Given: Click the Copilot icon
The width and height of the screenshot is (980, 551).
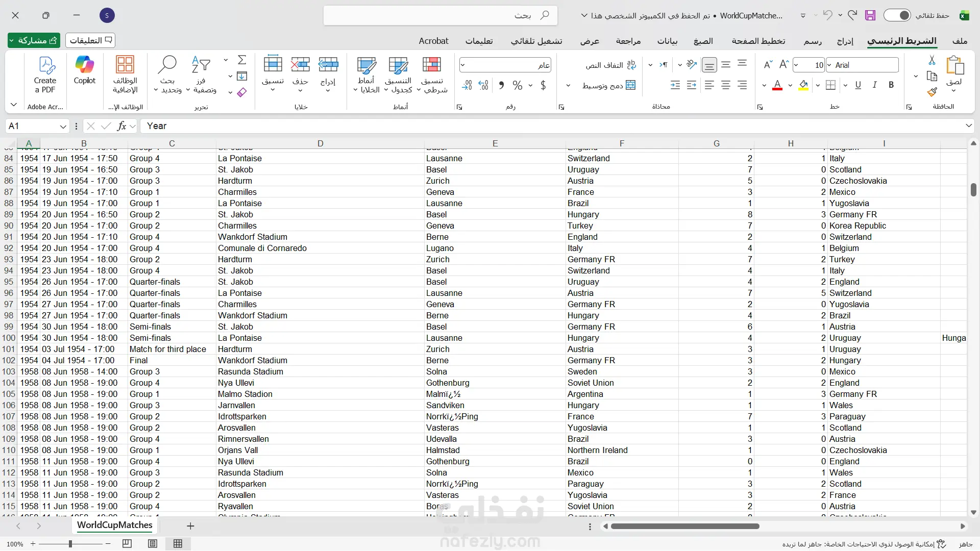Looking at the screenshot, I should 84,65.
